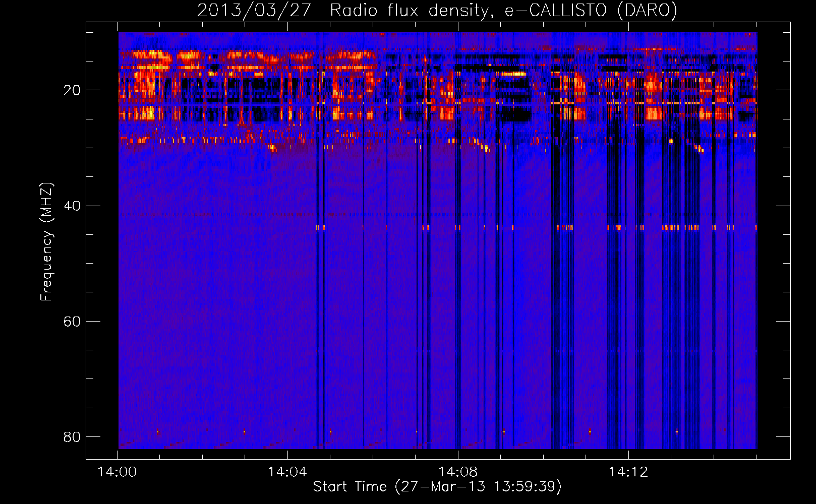Click the '14:04' time tick label
The image size is (816, 504).
click(x=287, y=472)
